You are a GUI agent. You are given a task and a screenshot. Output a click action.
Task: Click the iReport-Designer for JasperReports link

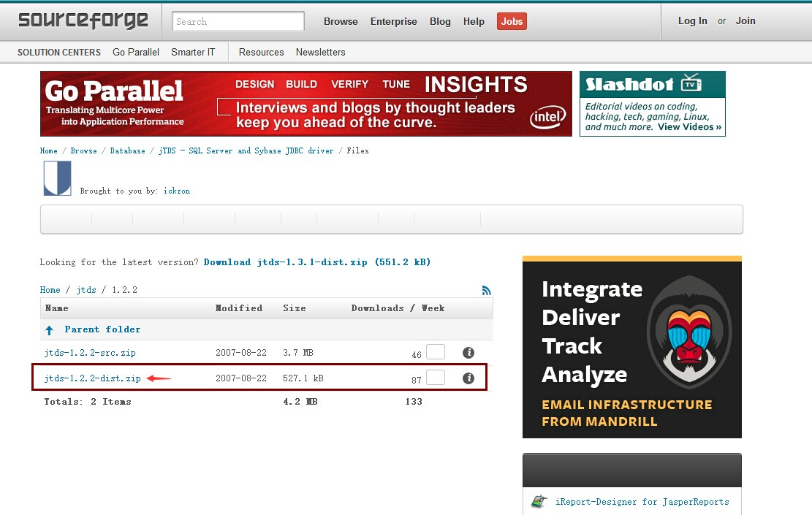coord(642,502)
